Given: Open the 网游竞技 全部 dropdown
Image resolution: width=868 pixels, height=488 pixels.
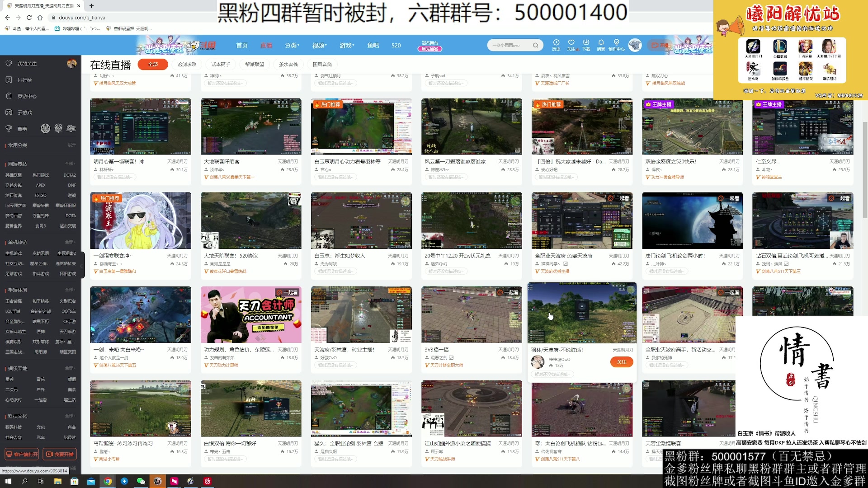Looking at the screenshot, I should point(70,163).
